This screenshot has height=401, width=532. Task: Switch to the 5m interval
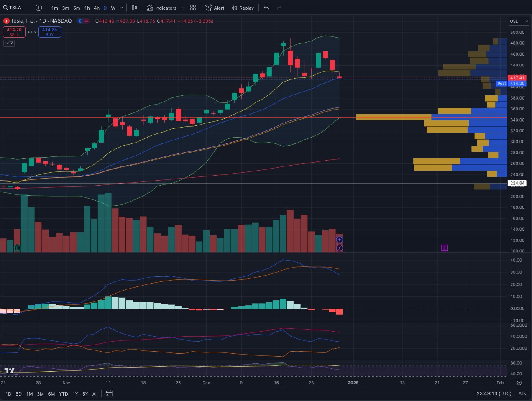click(x=77, y=8)
